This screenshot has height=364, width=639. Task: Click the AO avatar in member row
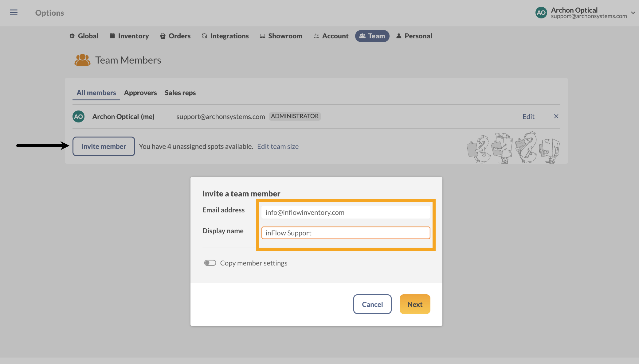point(78,117)
